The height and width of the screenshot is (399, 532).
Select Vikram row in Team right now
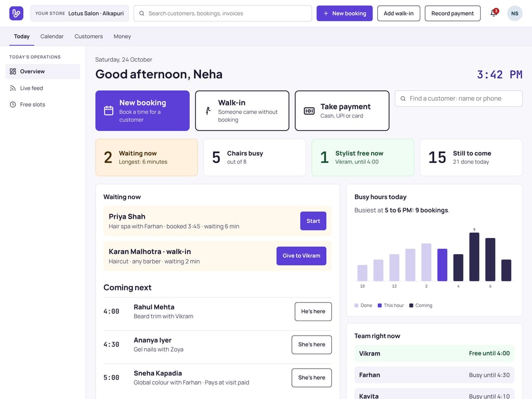click(x=434, y=353)
